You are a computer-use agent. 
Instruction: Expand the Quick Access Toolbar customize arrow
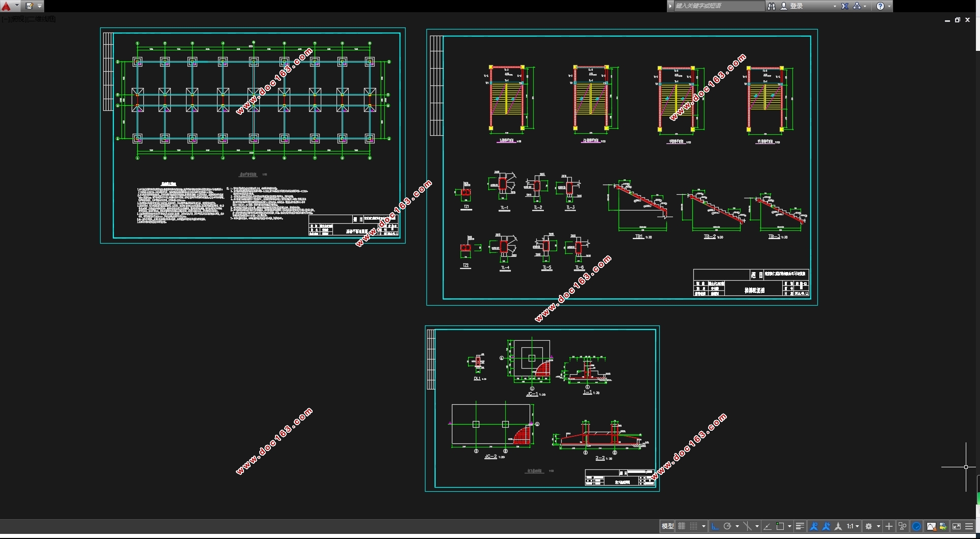[x=40, y=6]
